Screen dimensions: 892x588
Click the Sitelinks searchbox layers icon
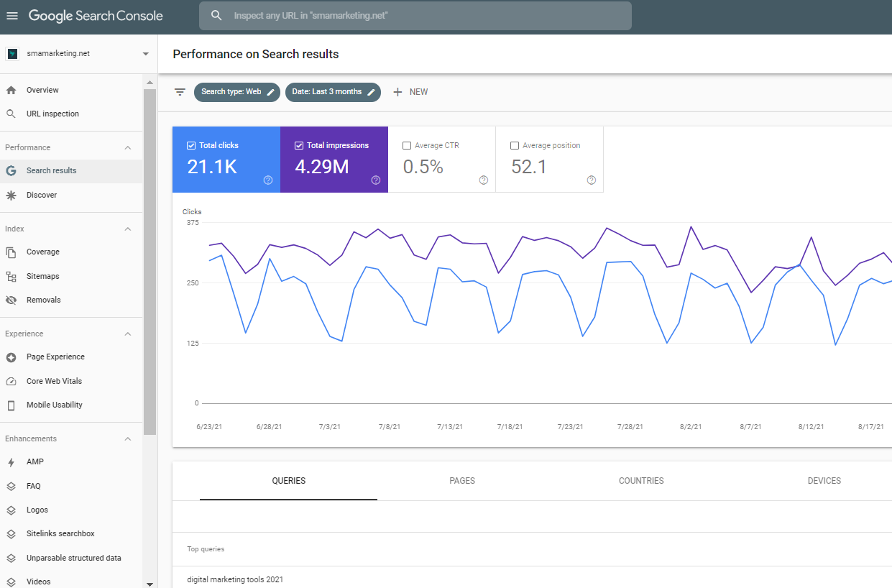coord(11,534)
